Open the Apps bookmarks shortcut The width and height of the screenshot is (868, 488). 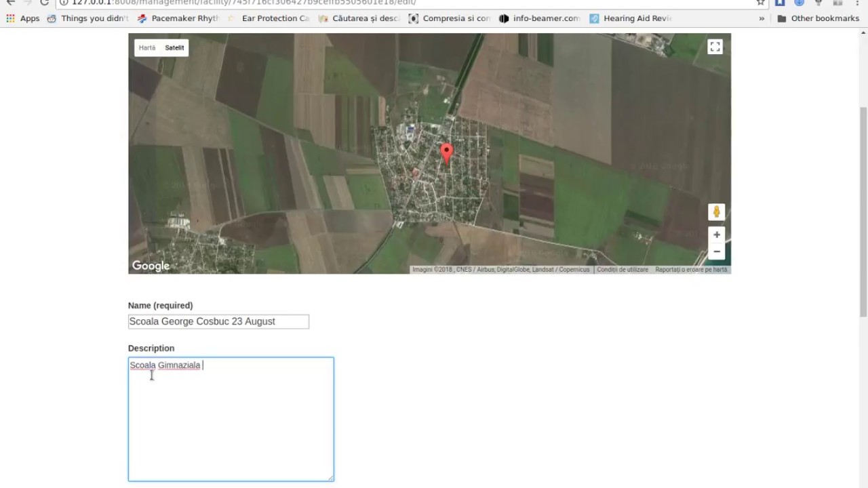coord(22,18)
